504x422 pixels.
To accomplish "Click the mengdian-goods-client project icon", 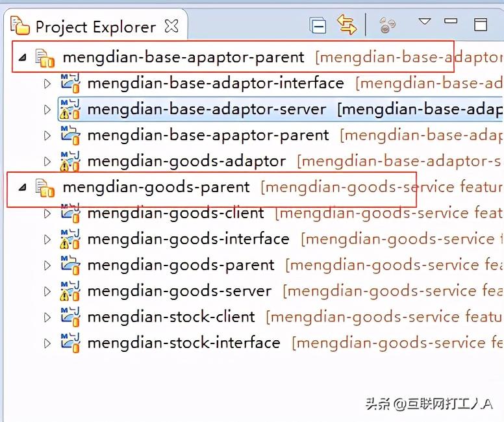I will coord(69,214).
